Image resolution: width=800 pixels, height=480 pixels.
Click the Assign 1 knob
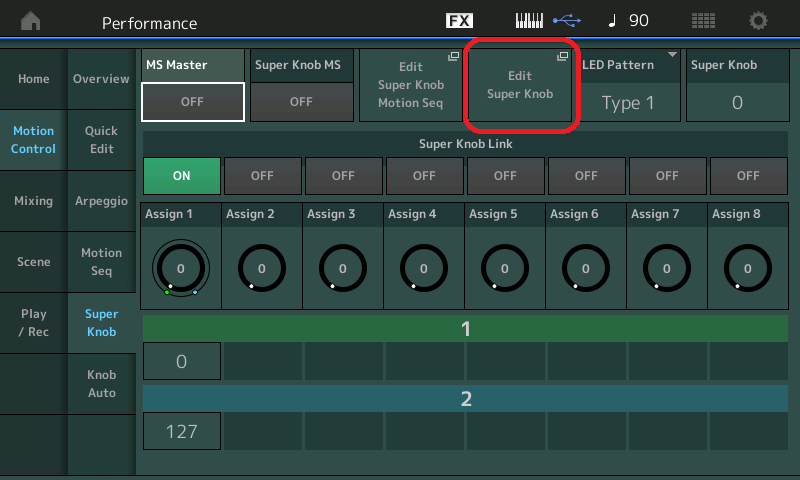[x=181, y=268]
